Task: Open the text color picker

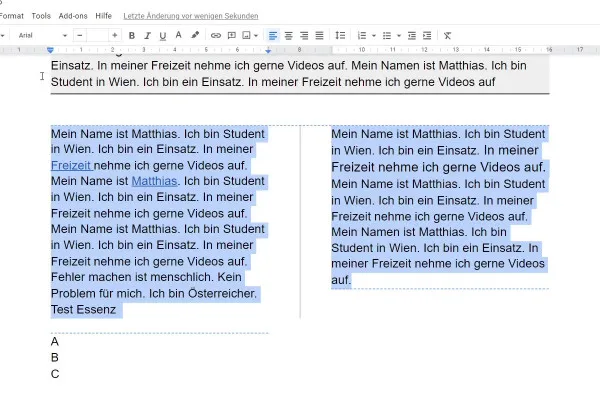Action: click(x=178, y=36)
